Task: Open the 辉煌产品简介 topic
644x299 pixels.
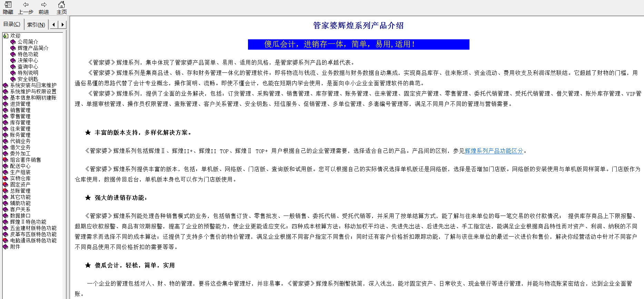Action: tap(33, 48)
